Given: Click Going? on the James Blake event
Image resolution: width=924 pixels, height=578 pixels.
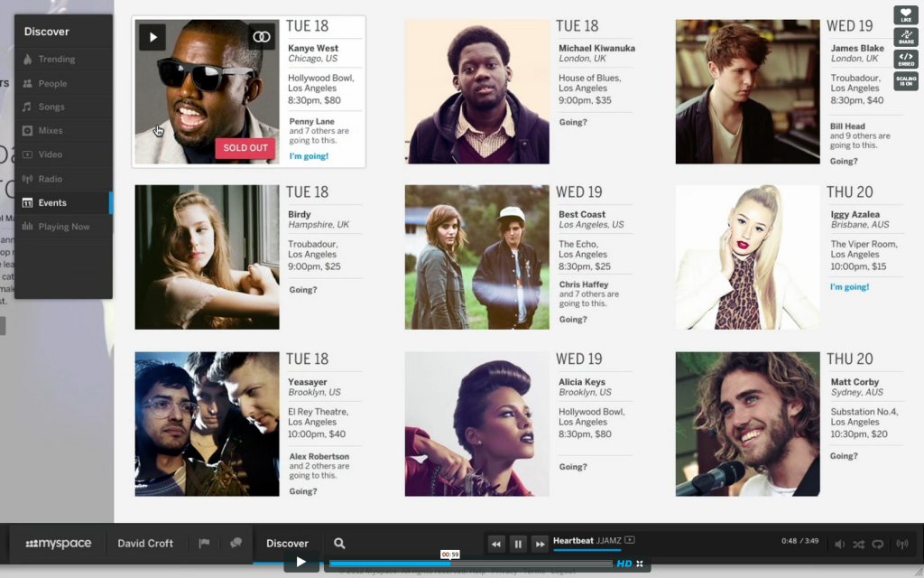Looking at the screenshot, I should point(844,161).
